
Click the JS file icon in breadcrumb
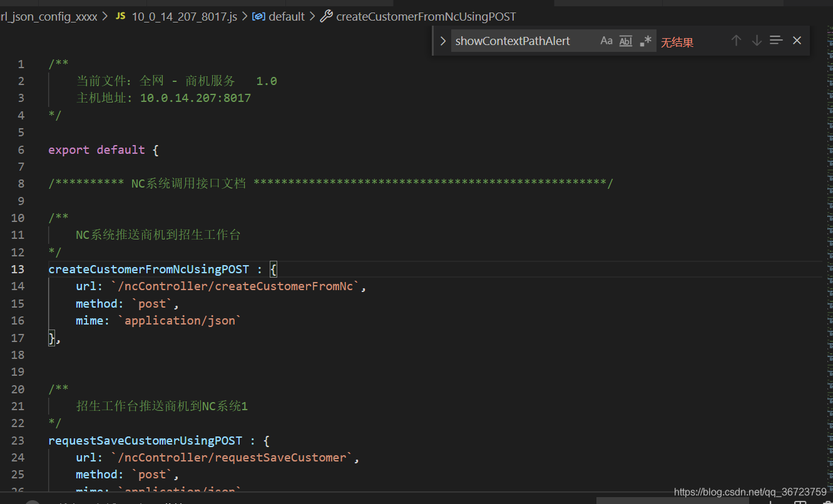pos(121,16)
